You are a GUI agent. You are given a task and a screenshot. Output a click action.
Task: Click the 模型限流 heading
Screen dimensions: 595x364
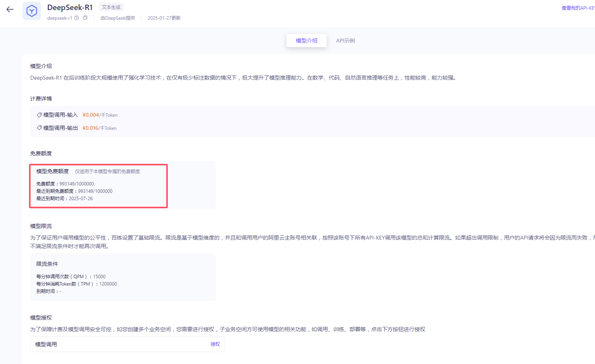click(x=41, y=226)
